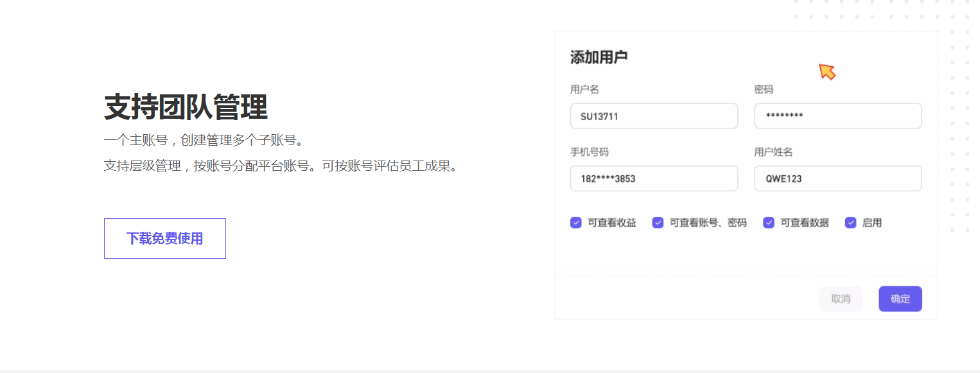Click the 下载免费使用 download button
980x373 pixels.
pos(164,238)
